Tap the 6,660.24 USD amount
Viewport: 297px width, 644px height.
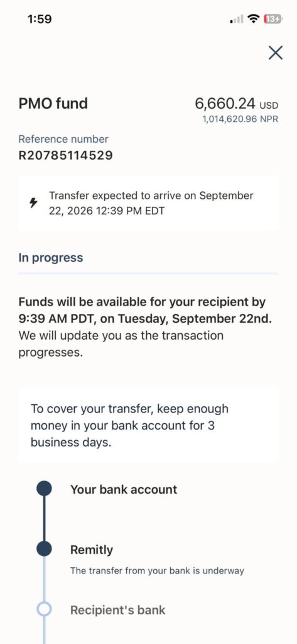237,104
